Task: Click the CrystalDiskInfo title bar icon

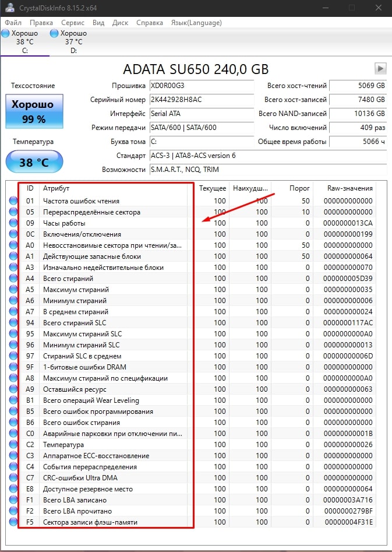Action: [10, 8]
